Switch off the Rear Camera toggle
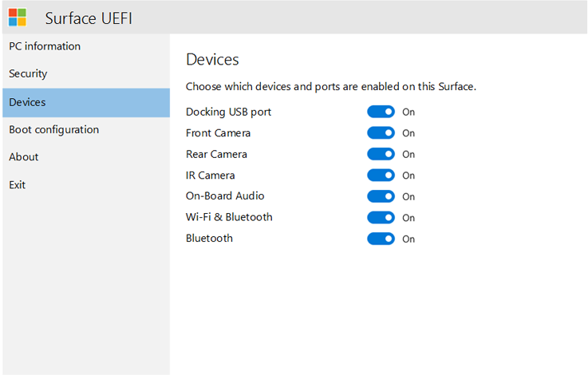 coord(381,154)
